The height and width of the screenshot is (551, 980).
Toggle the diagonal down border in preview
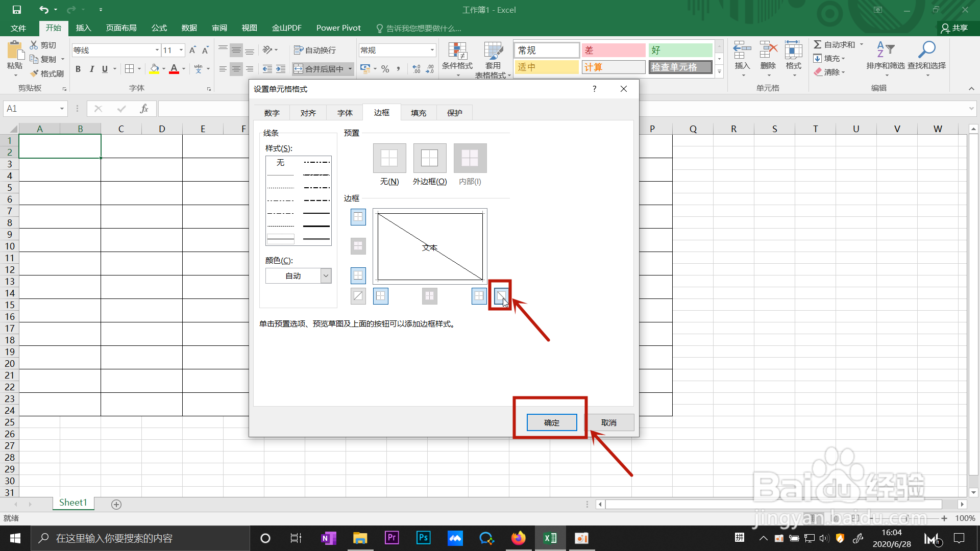(x=500, y=295)
